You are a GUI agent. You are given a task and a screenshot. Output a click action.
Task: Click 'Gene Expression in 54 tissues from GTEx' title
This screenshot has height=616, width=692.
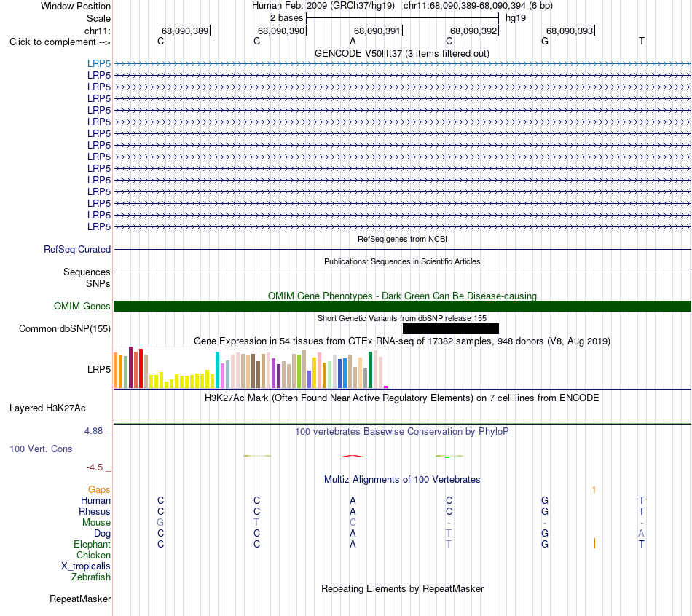tap(402, 341)
